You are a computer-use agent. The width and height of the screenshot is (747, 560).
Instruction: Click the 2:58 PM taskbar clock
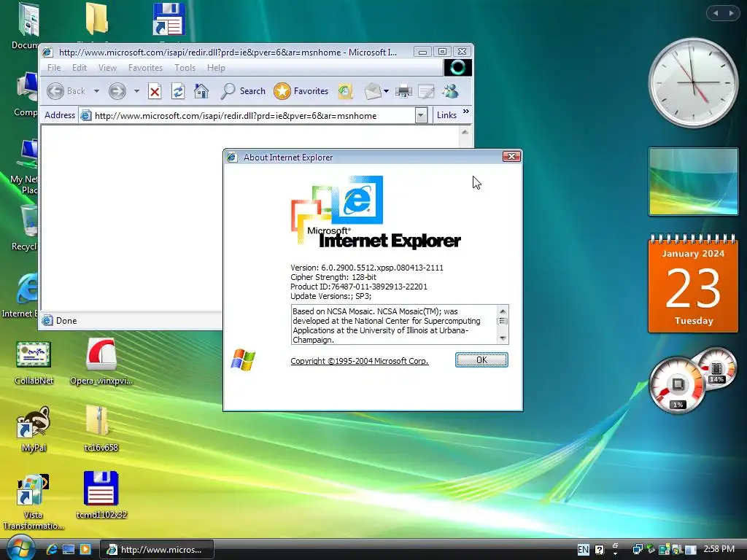[719, 549]
